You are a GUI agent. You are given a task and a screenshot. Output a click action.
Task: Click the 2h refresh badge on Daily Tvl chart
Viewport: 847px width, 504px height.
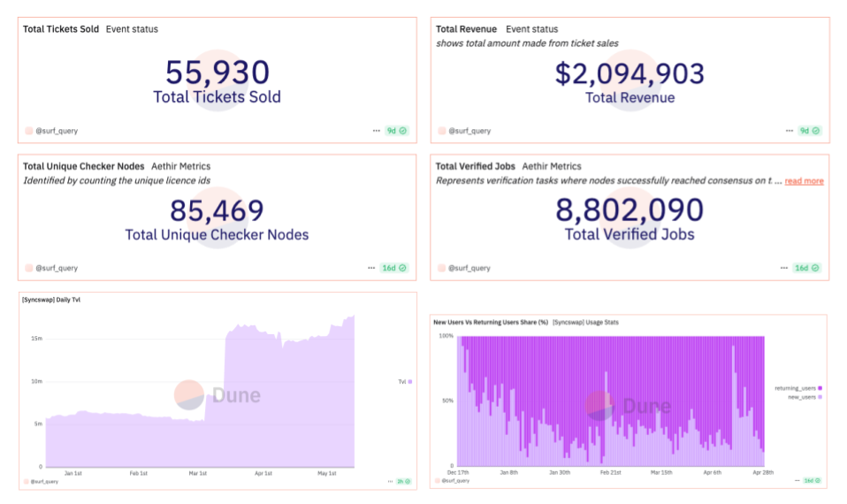402,481
